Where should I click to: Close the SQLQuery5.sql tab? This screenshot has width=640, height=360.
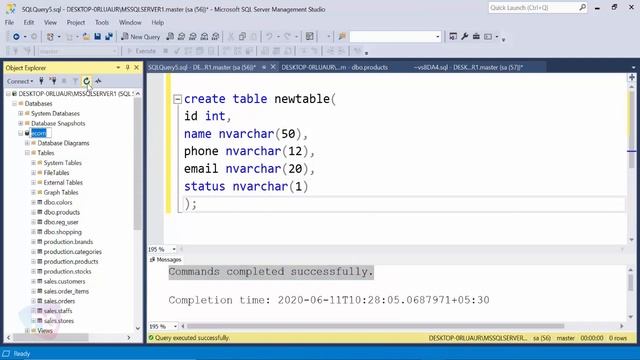pyautogui.click(x=273, y=67)
